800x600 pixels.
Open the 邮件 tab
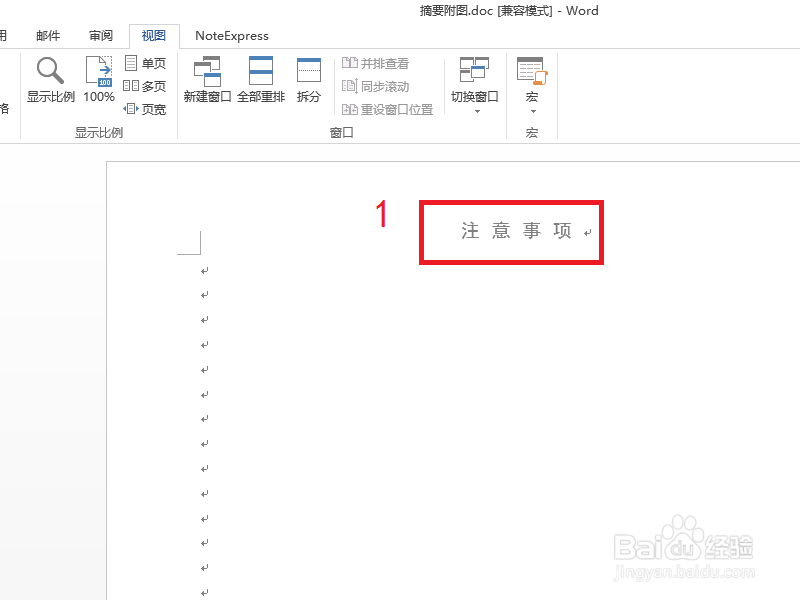pyautogui.click(x=48, y=36)
